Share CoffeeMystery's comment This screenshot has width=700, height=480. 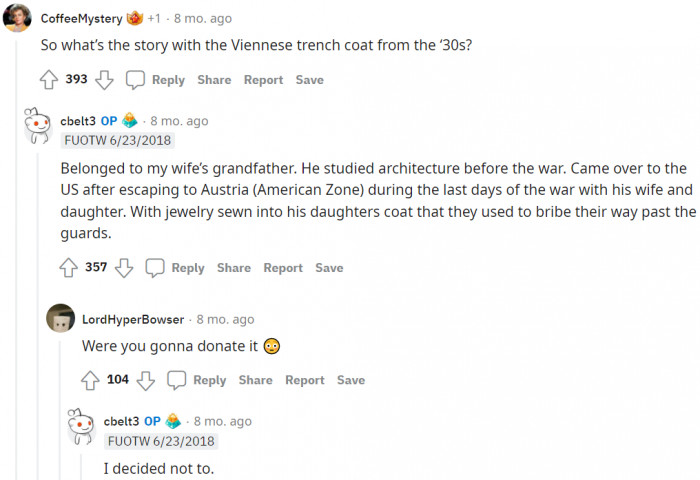[214, 80]
